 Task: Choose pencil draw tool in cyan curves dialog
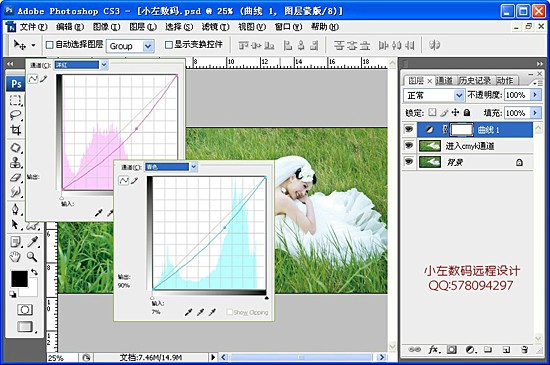coord(135,181)
